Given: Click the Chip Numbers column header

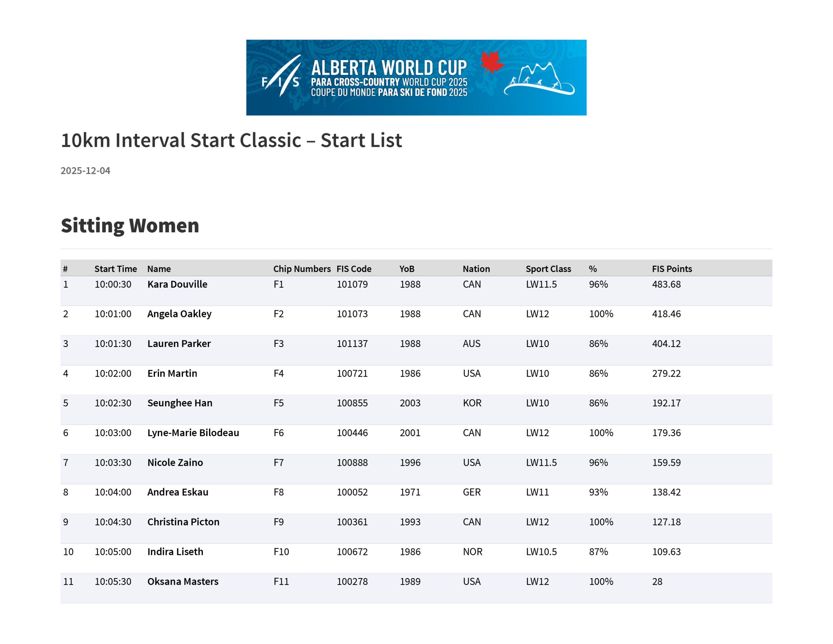Looking at the screenshot, I should click(302, 269).
